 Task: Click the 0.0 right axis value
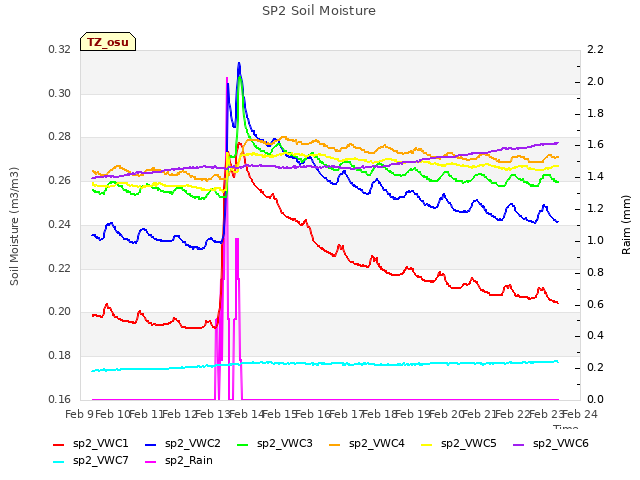[x=595, y=399]
